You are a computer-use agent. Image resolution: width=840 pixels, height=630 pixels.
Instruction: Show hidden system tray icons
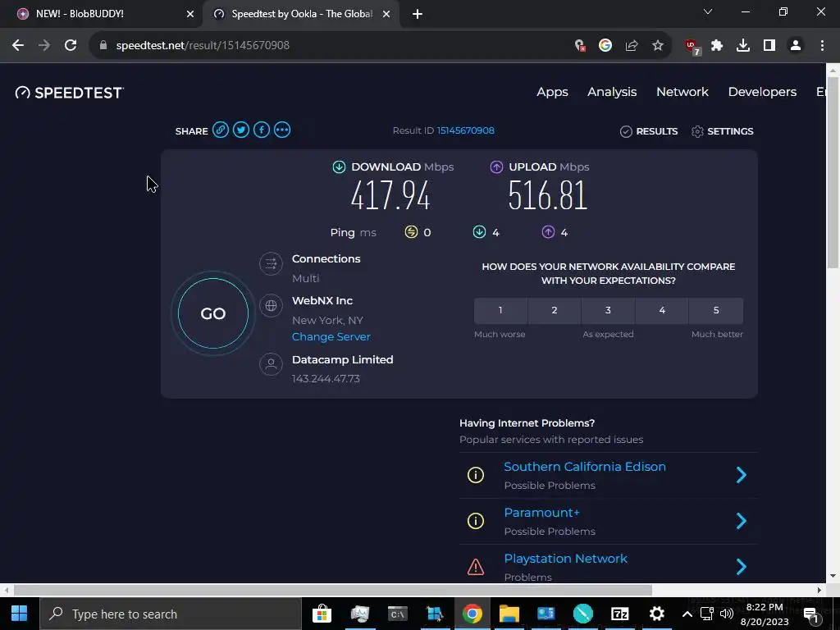687,614
